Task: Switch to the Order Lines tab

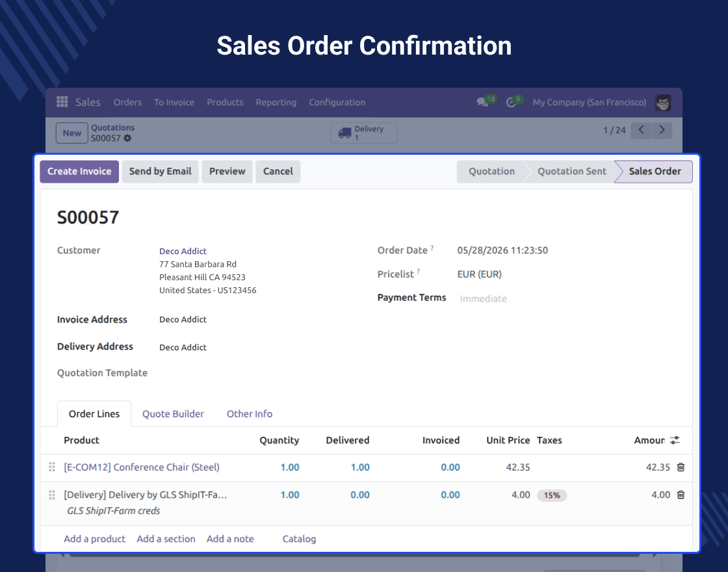Action: pos(94,413)
